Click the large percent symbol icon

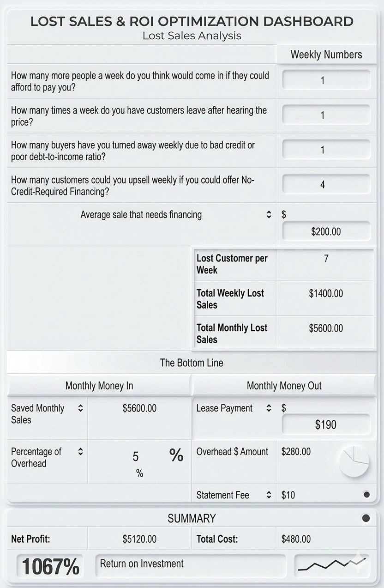pos(176,455)
